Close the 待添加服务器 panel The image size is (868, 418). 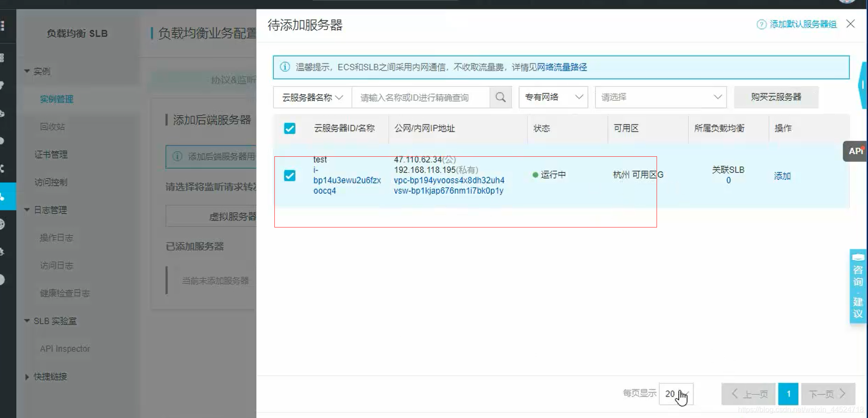850,24
